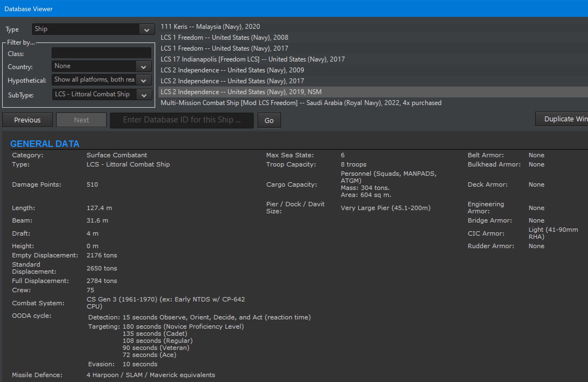
Task: Select LCS 2 Independence 2009 entry
Action: coord(232,70)
